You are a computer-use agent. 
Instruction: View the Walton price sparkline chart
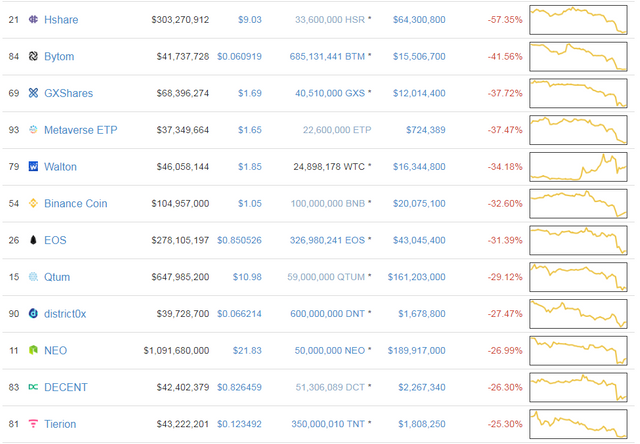pos(580,166)
